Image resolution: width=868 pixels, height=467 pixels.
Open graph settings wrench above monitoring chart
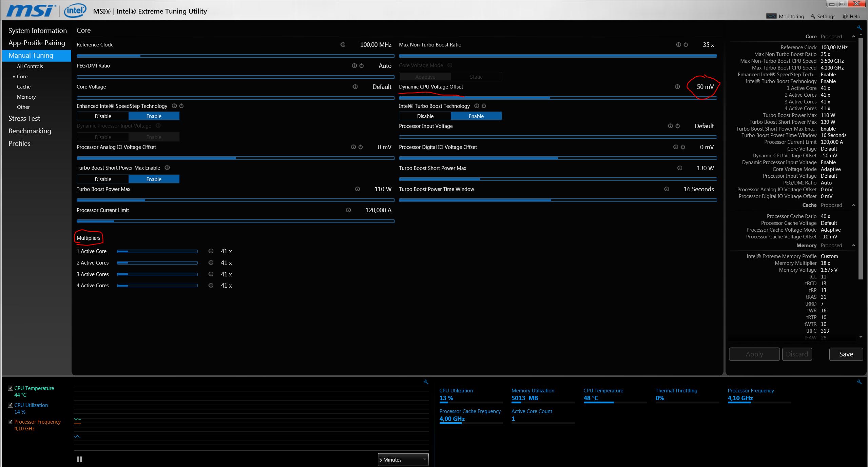click(426, 382)
